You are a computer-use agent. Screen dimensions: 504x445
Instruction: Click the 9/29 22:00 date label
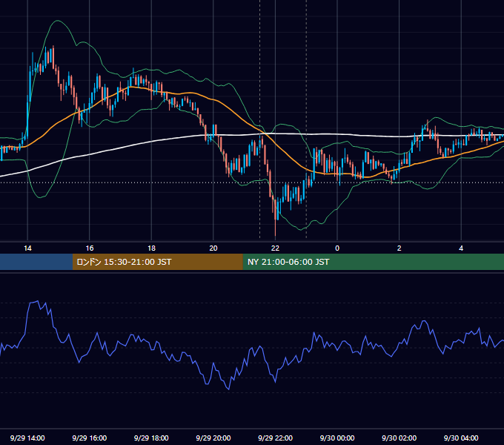coord(275,438)
